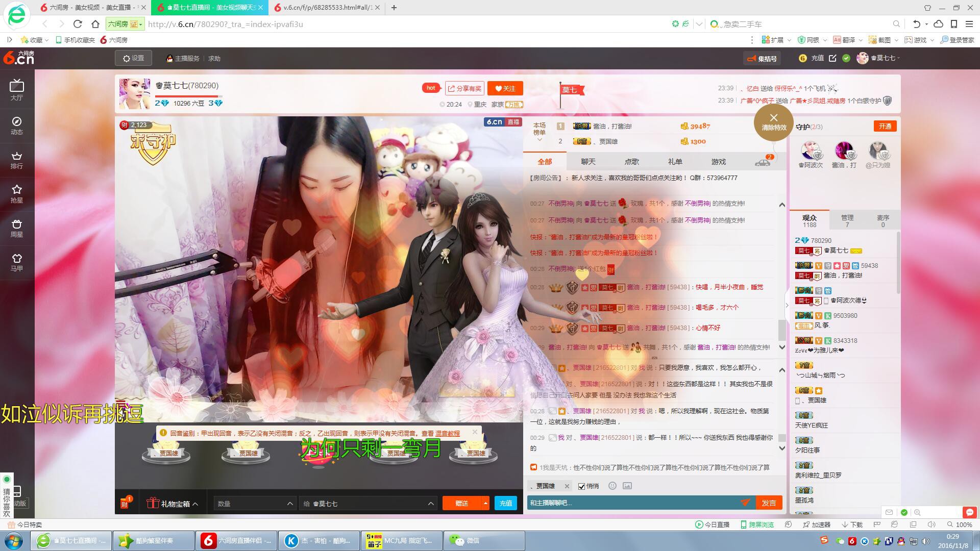Click the Windows Start button
This screenshot has width=980, height=551.
point(14,540)
